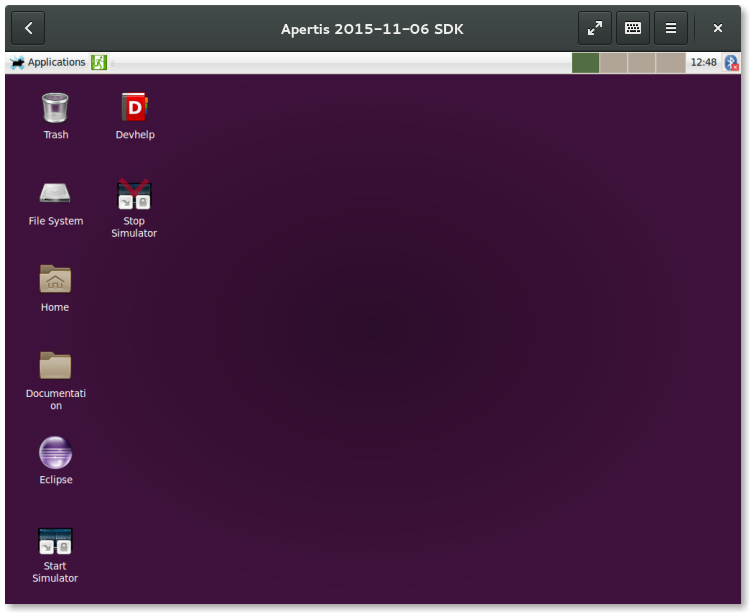
Task: Go back using the header arrow button
Action: coord(28,28)
